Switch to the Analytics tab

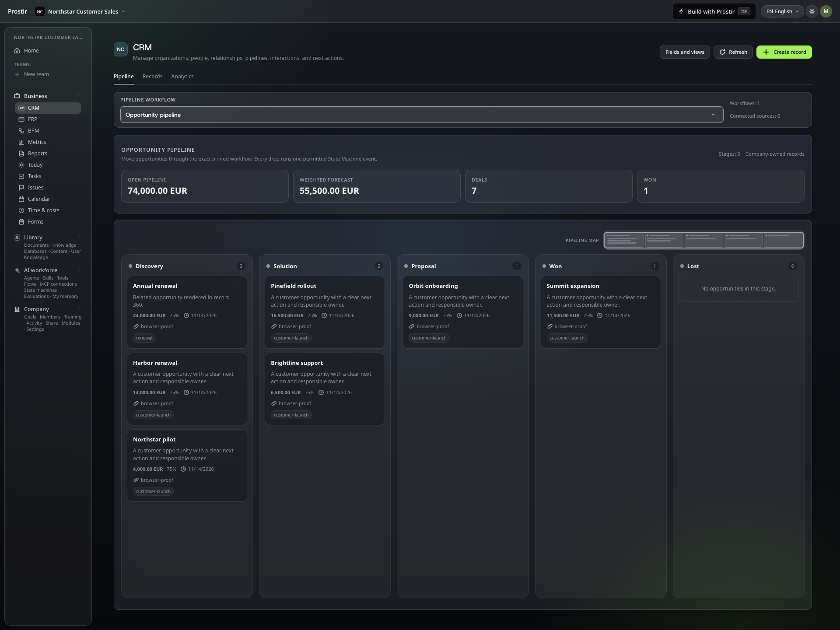(182, 77)
